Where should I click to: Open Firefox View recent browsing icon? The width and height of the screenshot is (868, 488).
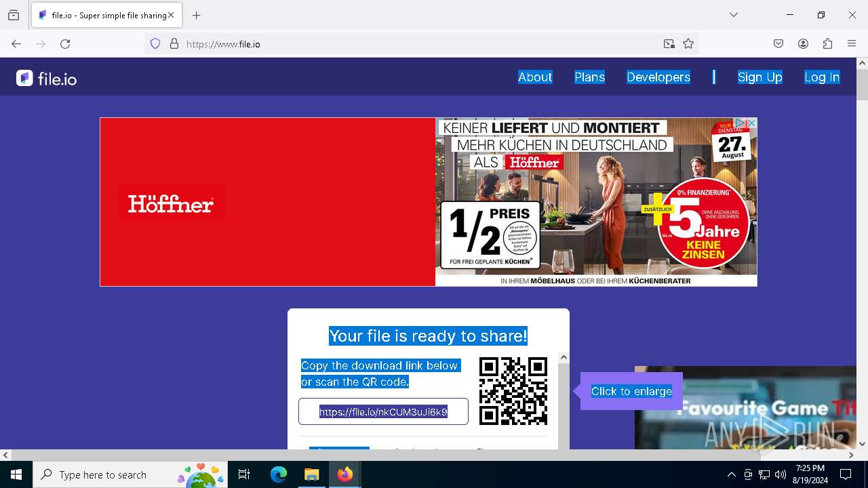pyautogui.click(x=14, y=15)
